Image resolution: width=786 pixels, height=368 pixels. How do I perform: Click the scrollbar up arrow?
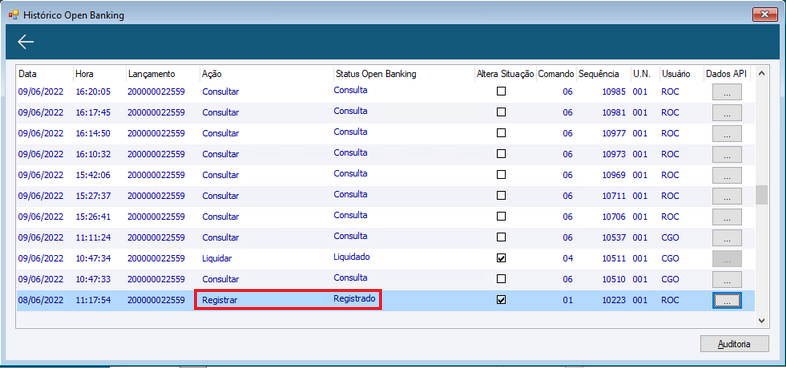[x=761, y=74]
